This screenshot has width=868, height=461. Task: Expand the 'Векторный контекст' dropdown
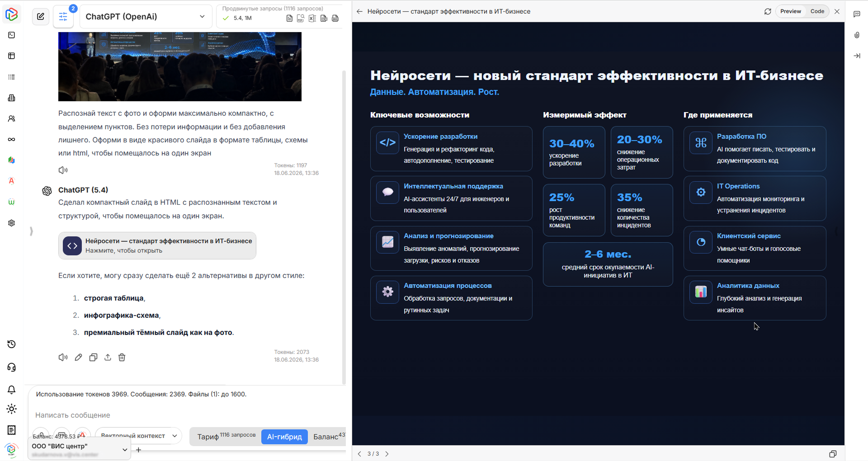(138, 436)
